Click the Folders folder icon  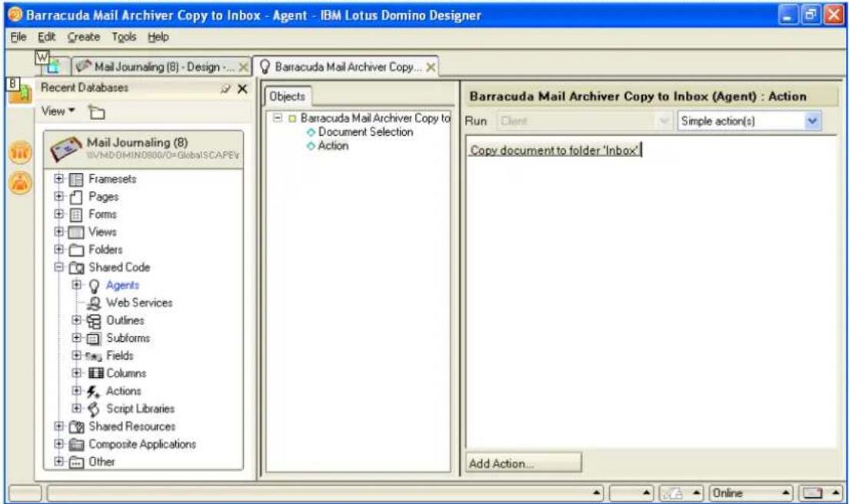click(76, 250)
